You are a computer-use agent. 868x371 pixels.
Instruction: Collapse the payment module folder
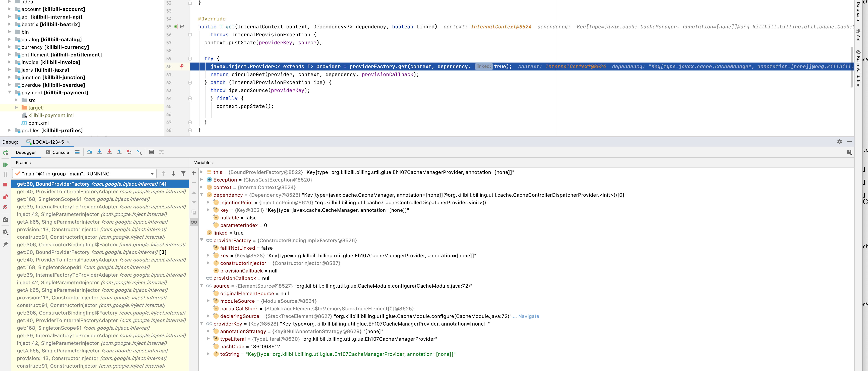click(x=9, y=92)
